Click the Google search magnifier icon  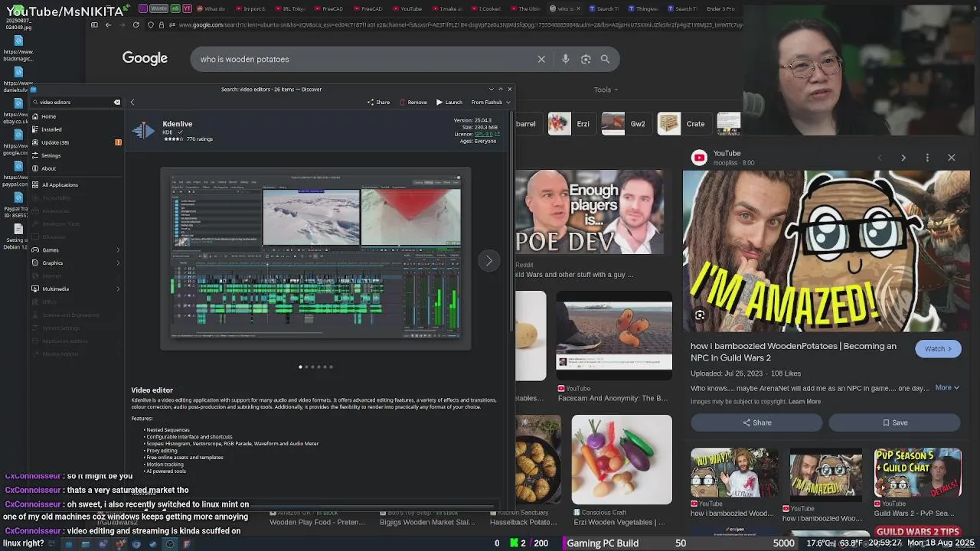[x=605, y=59]
